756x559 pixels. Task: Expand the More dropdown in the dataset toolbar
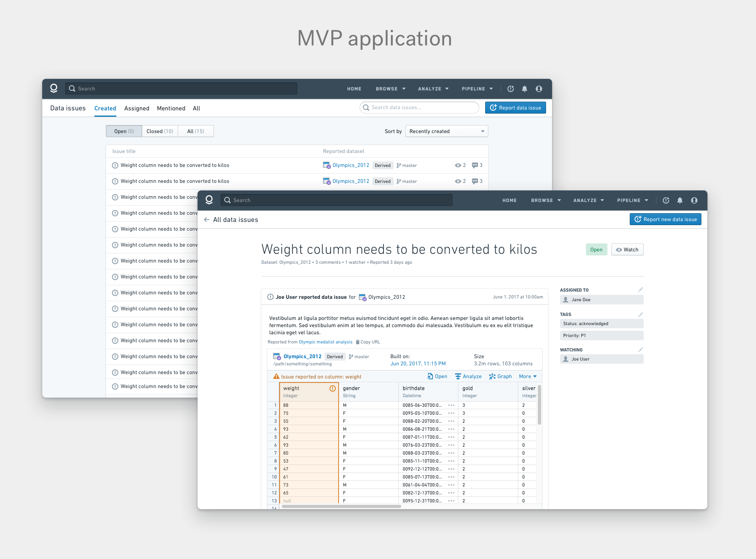point(528,377)
